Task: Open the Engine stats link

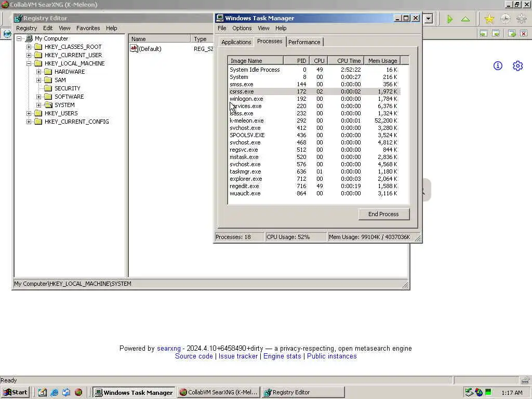Action: [x=282, y=356]
